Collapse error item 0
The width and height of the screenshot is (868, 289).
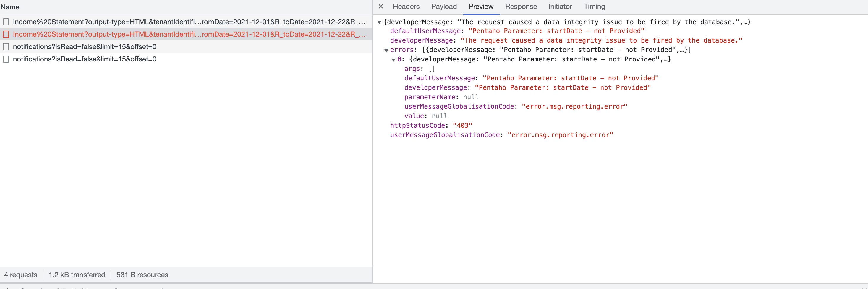[393, 59]
